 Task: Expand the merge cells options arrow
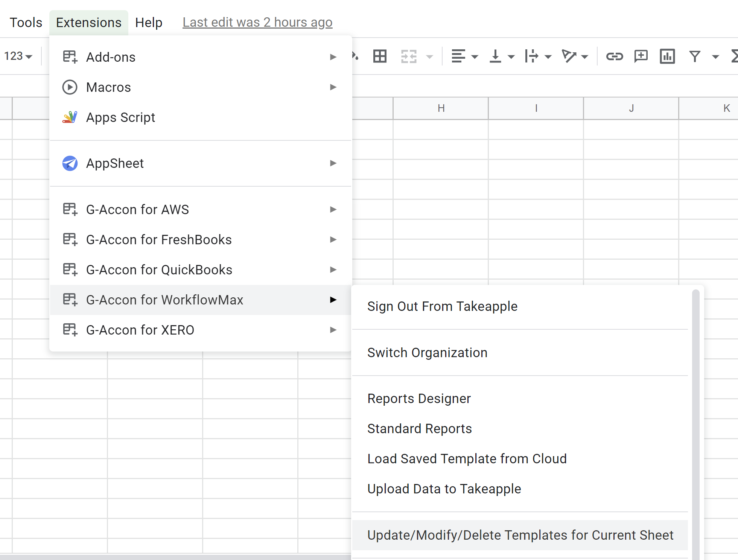tap(429, 57)
